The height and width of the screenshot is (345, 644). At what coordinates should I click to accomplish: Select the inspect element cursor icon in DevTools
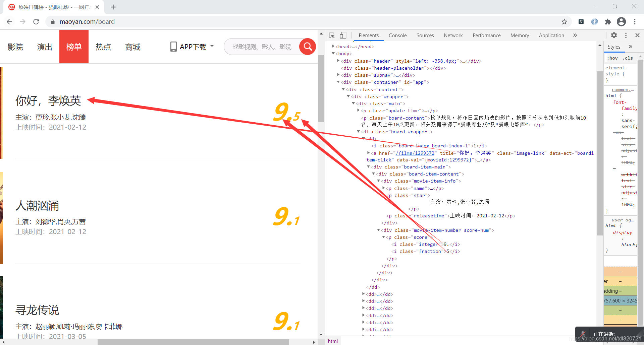pyautogui.click(x=331, y=35)
